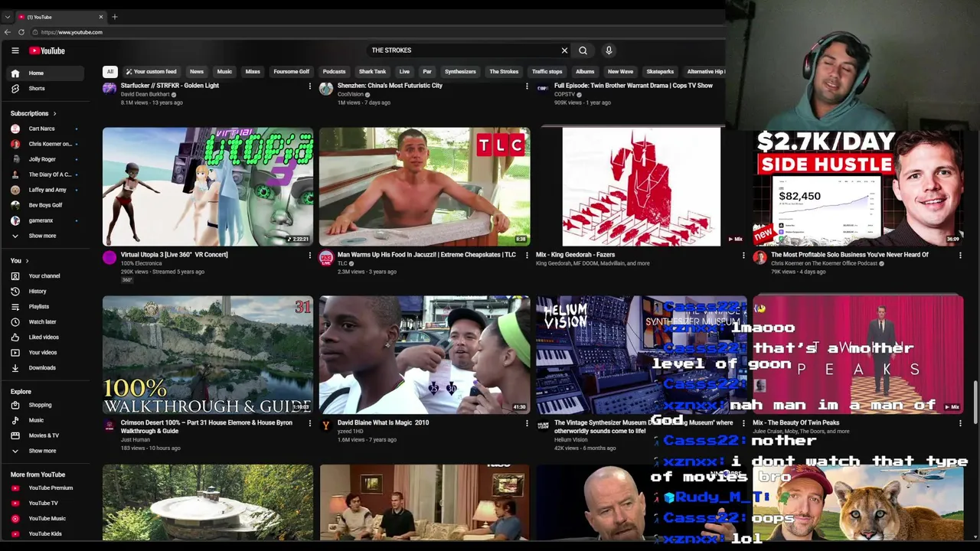Select Traffic stops chip
980x551 pixels.
coord(547,72)
